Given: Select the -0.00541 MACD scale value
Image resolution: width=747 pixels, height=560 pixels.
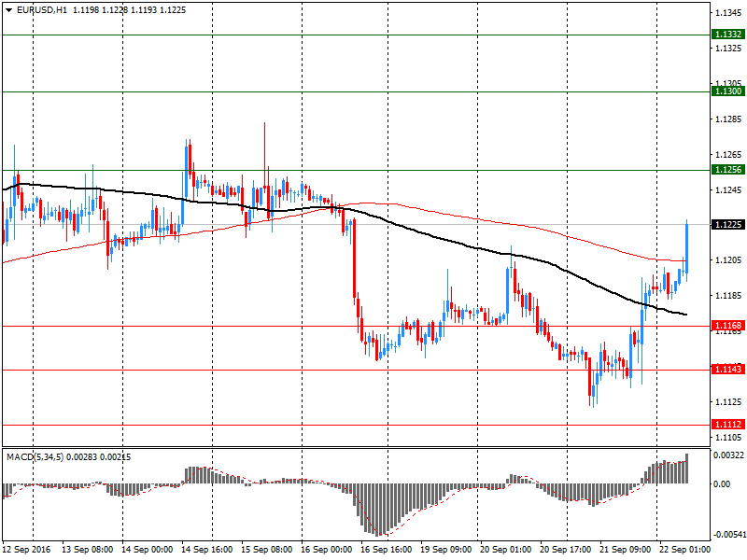Looking at the screenshot, I should 728,535.
